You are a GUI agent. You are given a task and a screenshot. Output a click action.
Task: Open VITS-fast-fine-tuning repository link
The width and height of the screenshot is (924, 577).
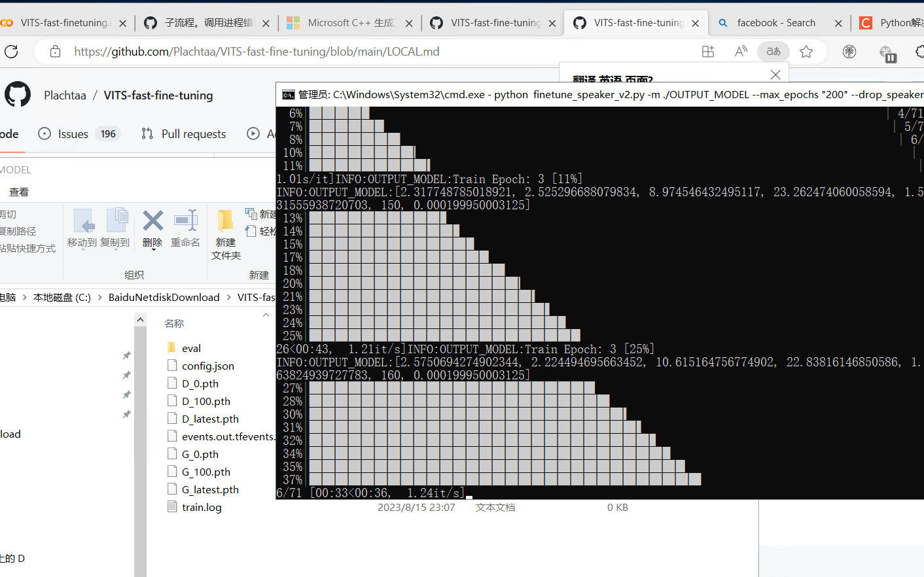coord(158,96)
